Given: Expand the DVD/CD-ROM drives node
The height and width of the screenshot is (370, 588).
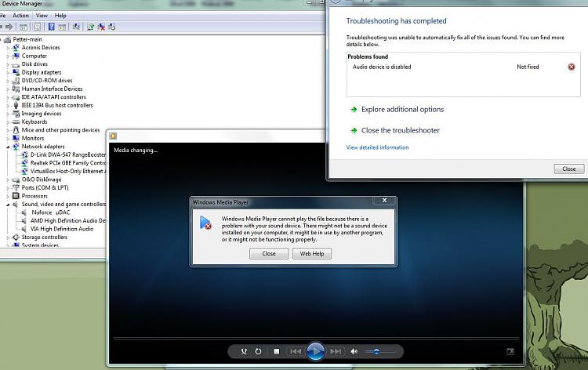Looking at the screenshot, I should point(8,81).
